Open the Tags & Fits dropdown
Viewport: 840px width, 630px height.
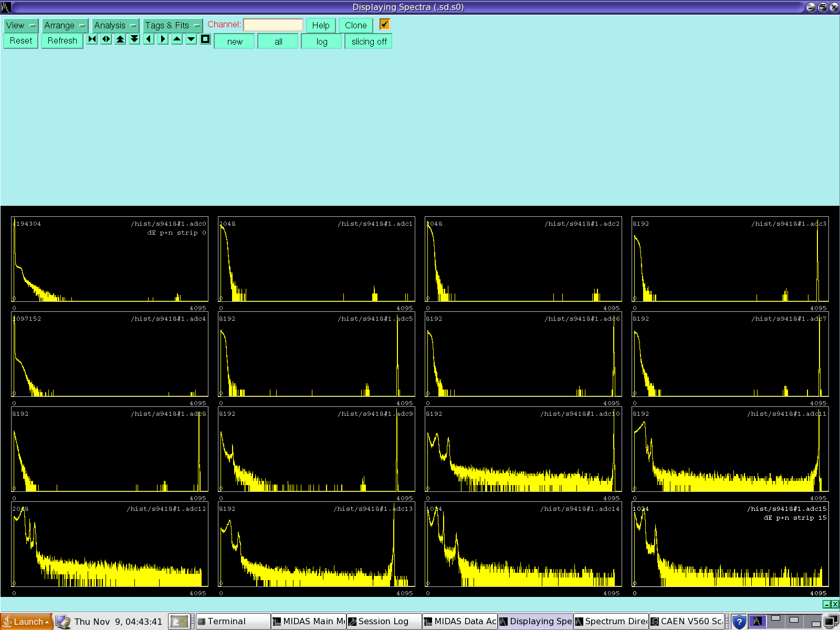172,25
